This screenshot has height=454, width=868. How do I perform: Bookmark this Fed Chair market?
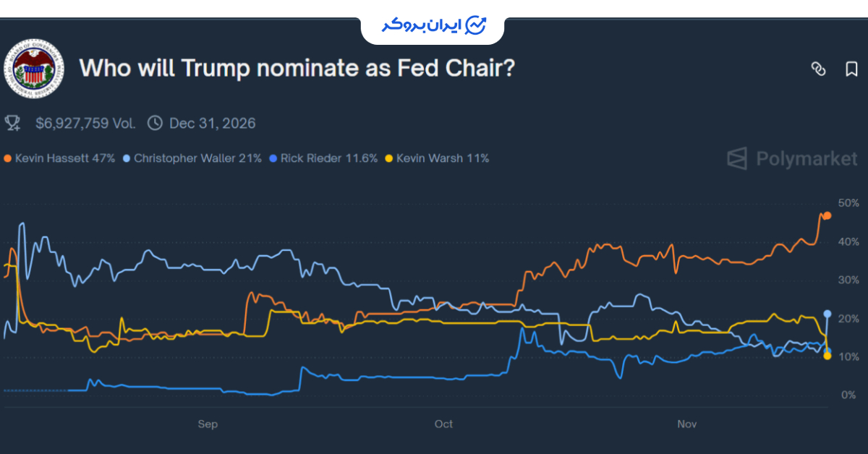coord(851,68)
